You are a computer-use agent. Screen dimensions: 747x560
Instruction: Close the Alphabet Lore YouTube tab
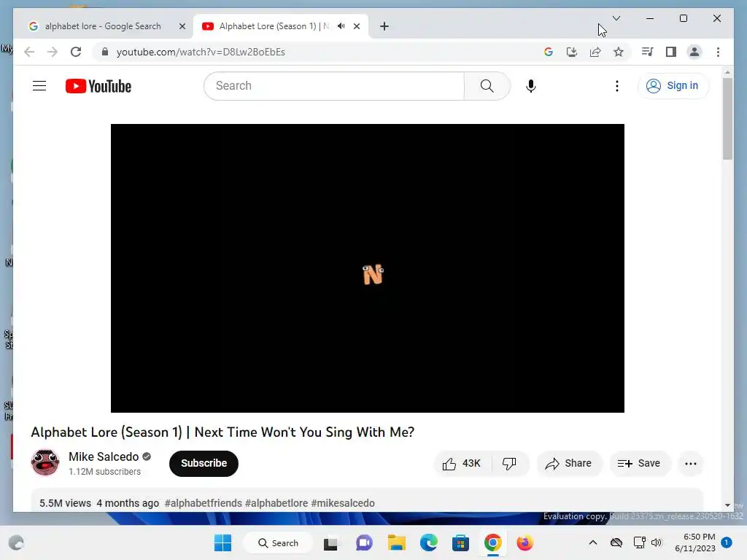point(356,26)
